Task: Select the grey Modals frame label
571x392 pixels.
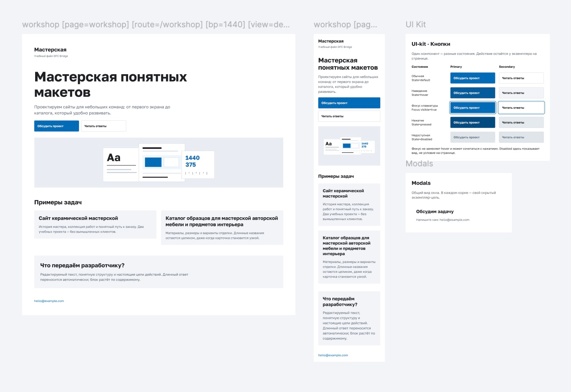Action: click(419, 164)
